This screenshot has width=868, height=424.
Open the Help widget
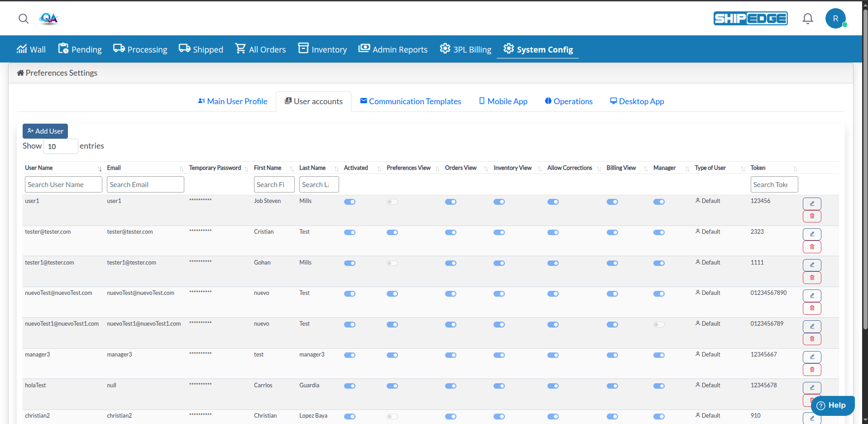[x=833, y=405]
